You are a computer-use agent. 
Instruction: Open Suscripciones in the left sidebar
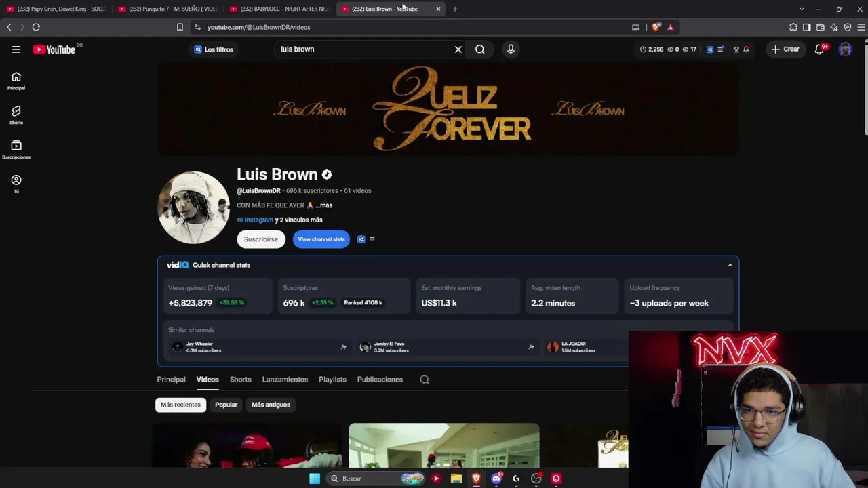coord(16,150)
